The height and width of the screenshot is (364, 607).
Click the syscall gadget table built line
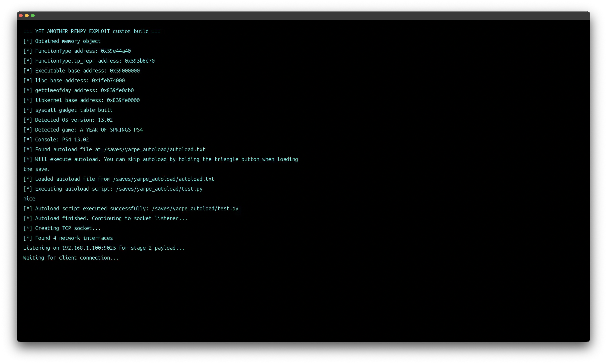click(x=68, y=110)
